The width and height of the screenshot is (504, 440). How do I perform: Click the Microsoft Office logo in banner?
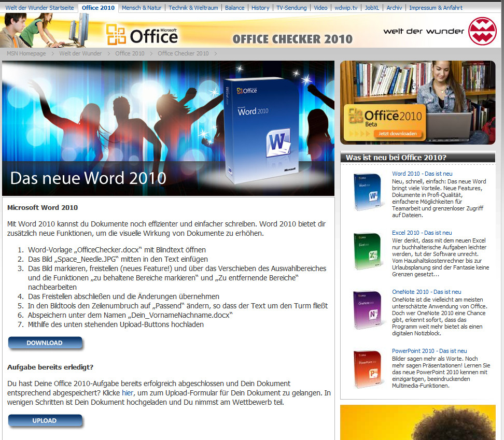(x=142, y=35)
